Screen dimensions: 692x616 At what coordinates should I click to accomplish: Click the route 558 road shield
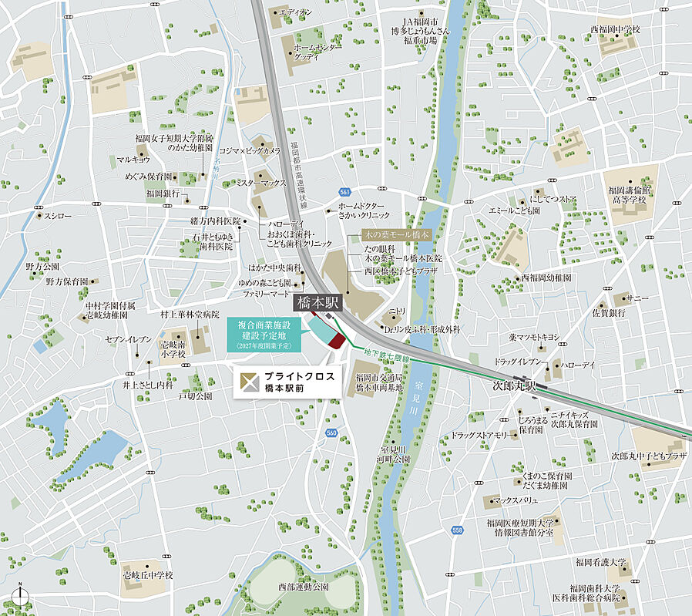pos(457,530)
